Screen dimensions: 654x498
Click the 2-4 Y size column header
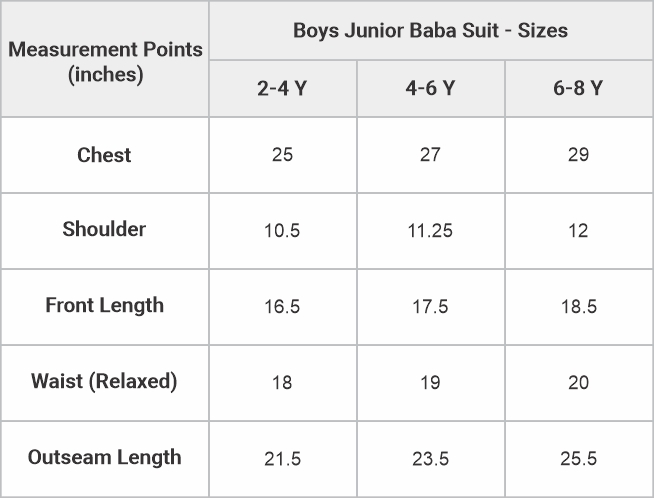pyautogui.click(x=282, y=88)
